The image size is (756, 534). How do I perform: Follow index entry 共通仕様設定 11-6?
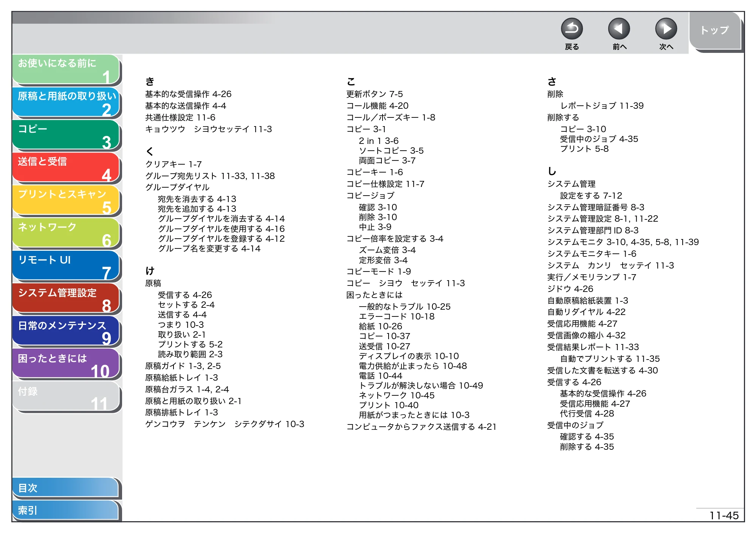click(x=180, y=117)
